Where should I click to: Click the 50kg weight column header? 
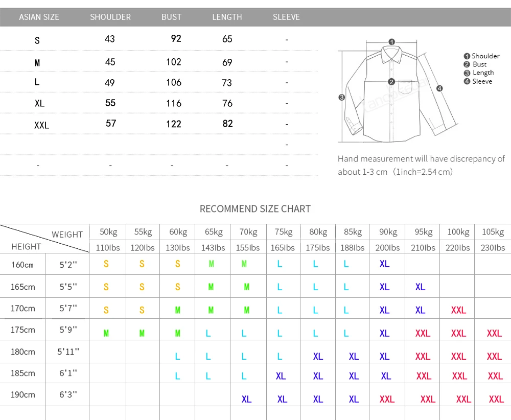pyautogui.click(x=108, y=232)
